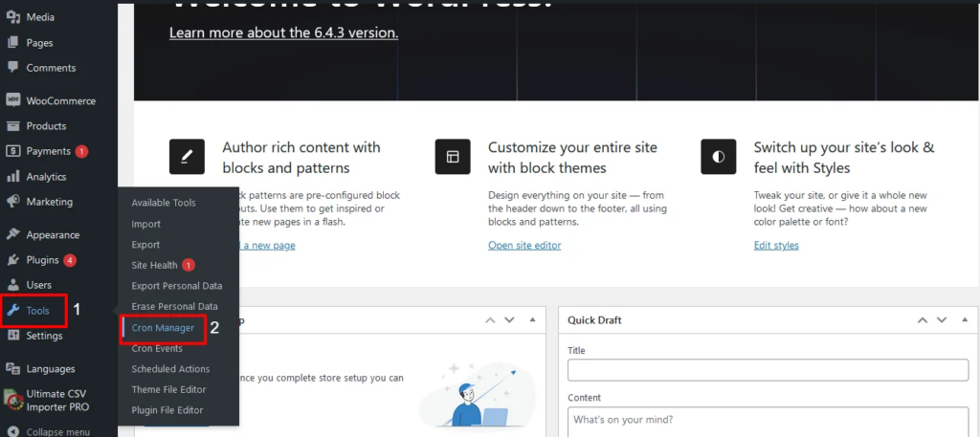Click the Appearance paintbrush icon
Image resolution: width=980 pixels, height=437 pixels.
click(12, 234)
